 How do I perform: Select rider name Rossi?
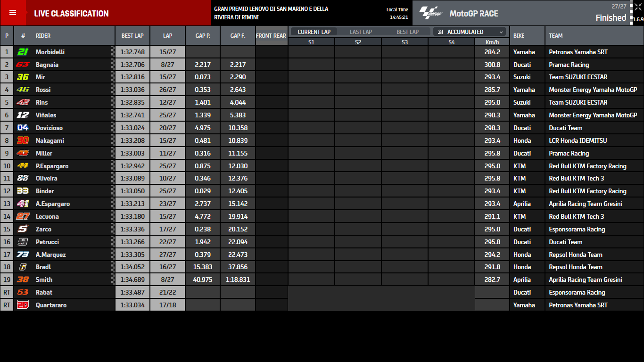pos(43,90)
